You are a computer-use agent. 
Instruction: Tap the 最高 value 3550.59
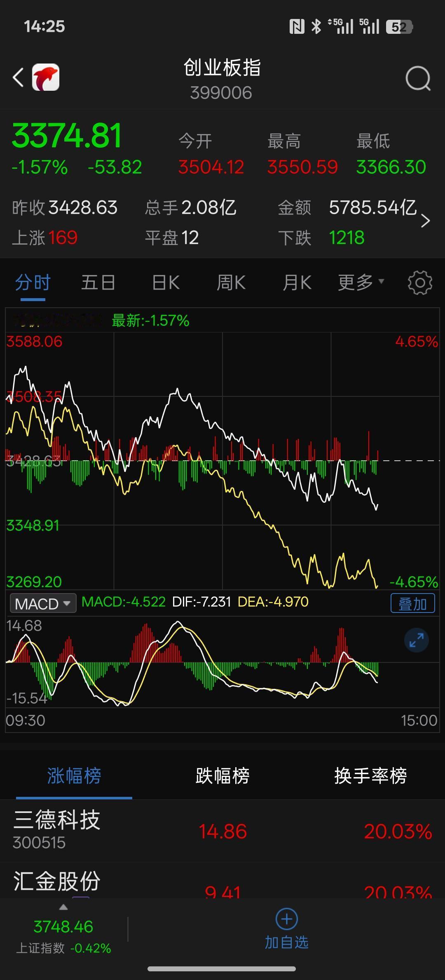[302, 167]
